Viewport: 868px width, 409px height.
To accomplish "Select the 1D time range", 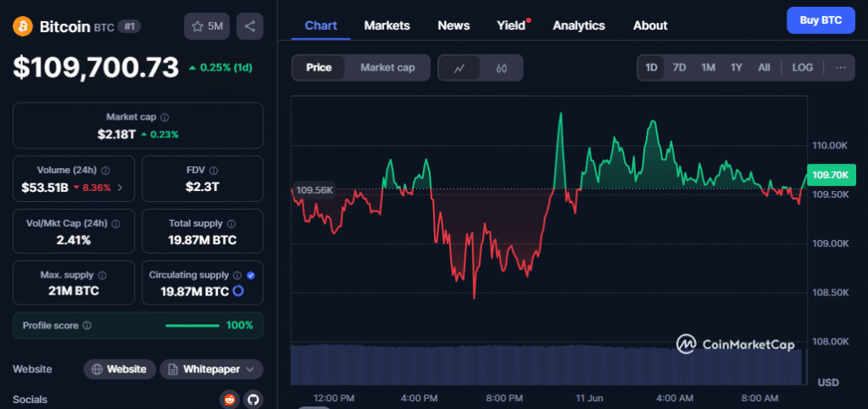I will pos(651,68).
